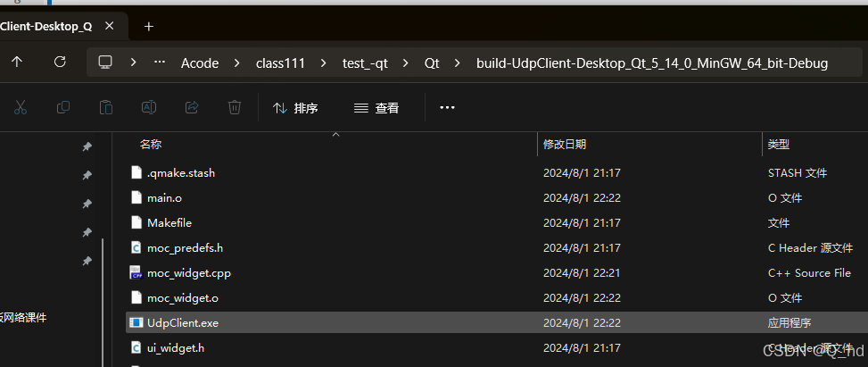Open the 查看 view dropdown

click(x=376, y=108)
